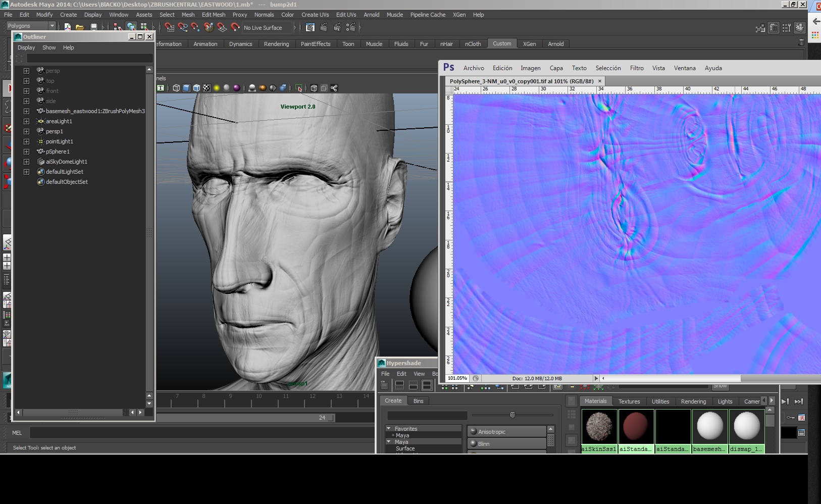821x504 pixels.
Task: Click the Render current frame clapperboard icon
Action: point(324,27)
